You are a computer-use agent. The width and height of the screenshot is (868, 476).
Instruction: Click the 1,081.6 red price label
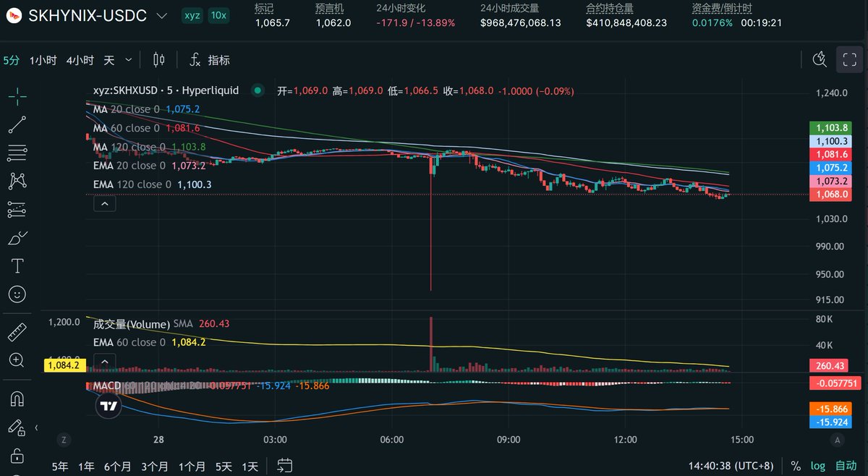pyautogui.click(x=830, y=154)
